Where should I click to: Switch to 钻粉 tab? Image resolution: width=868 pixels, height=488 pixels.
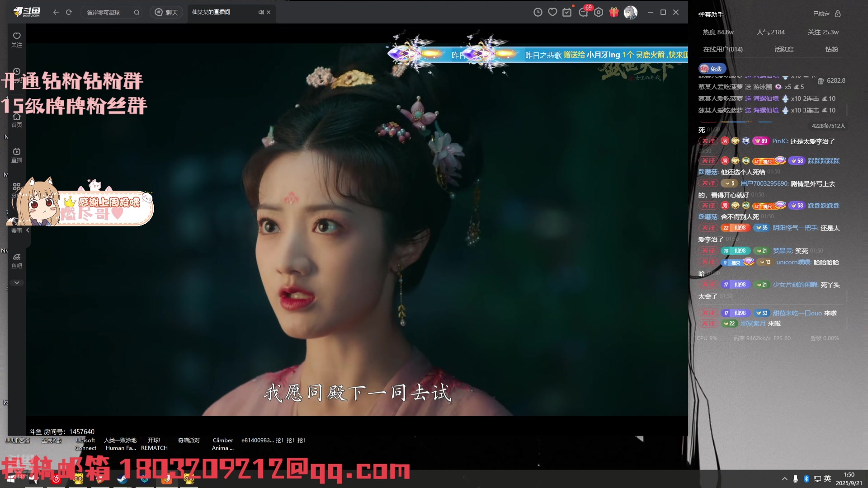(x=831, y=49)
